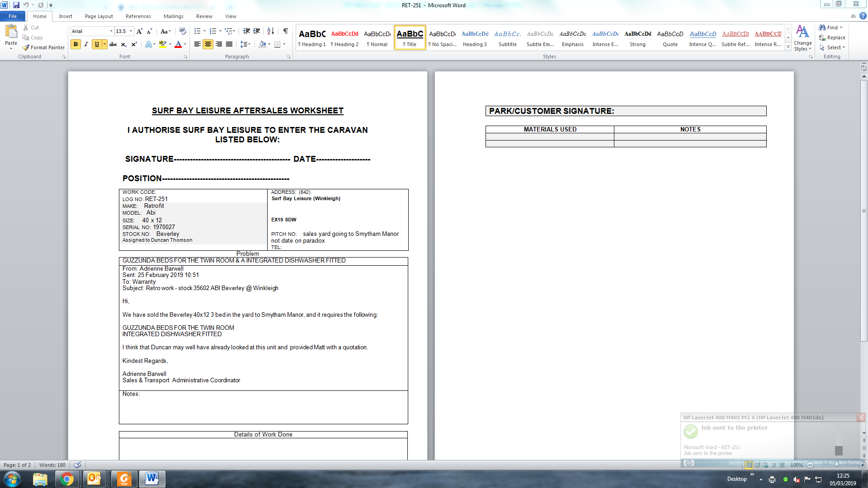
Task: Open the Mailings ribbon tab
Action: coord(173,16)
